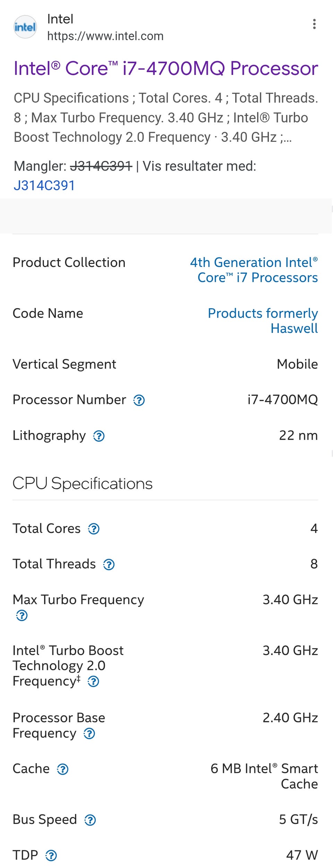This screenshot has height=868, width=333.
Task: Select the i7-4700MQ processor number value
Action: pos(282,399)
